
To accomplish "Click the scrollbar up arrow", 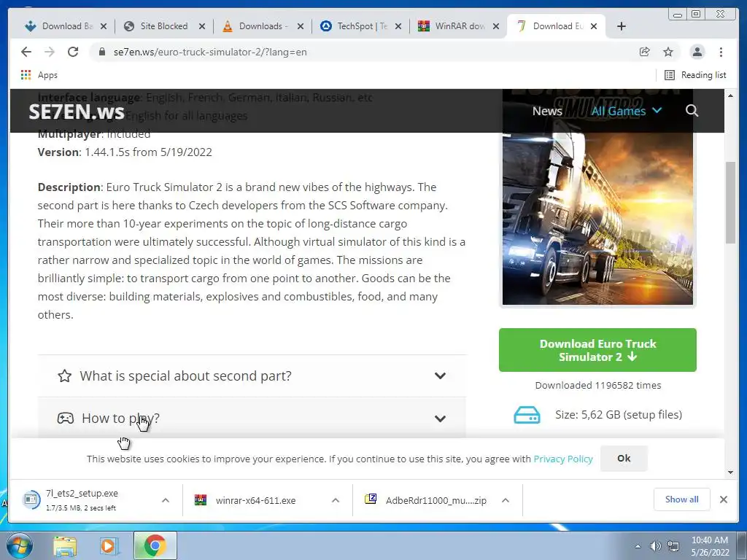I will [730, 96].
